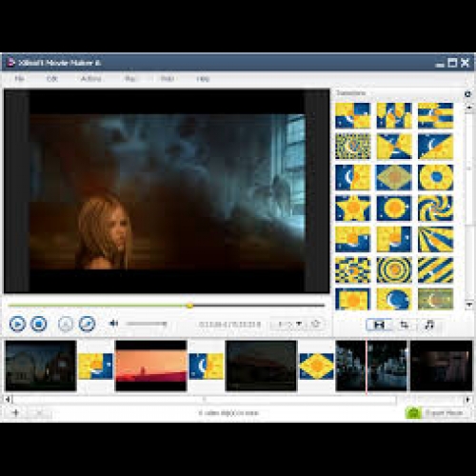Open the Play menu
The width and height of the screenshot is (476, 476).
click(130, 79)
